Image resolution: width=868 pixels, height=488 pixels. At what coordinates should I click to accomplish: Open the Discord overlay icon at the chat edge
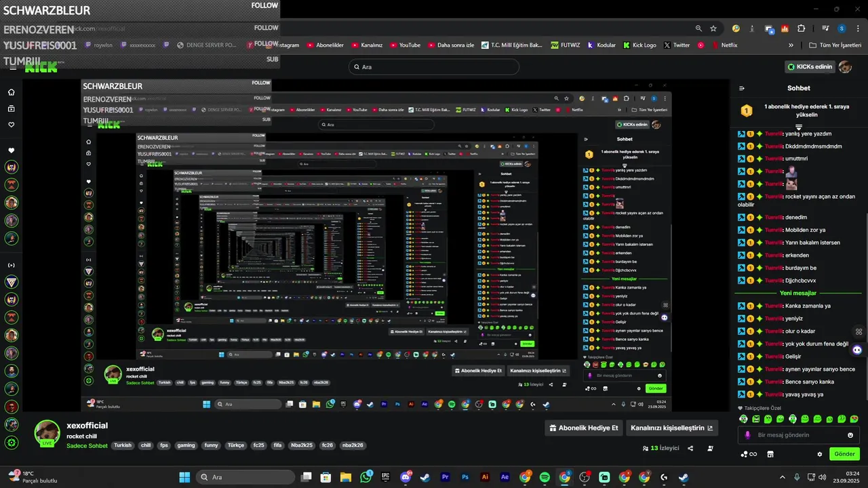tap(857, 350)
